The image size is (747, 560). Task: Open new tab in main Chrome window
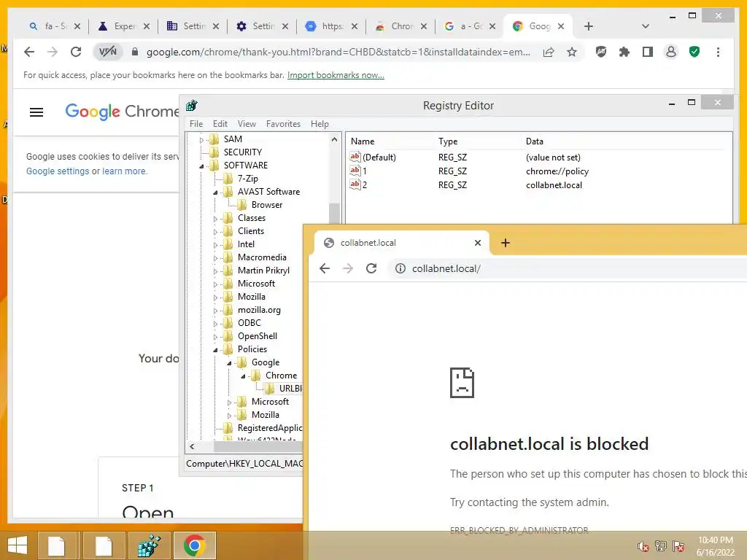(x=589, y=26)
